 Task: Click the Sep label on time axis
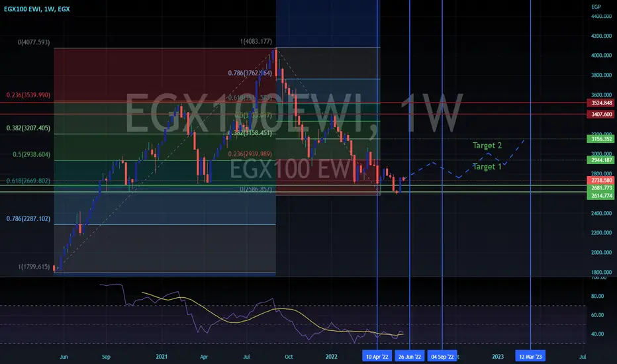coord(106,357)
